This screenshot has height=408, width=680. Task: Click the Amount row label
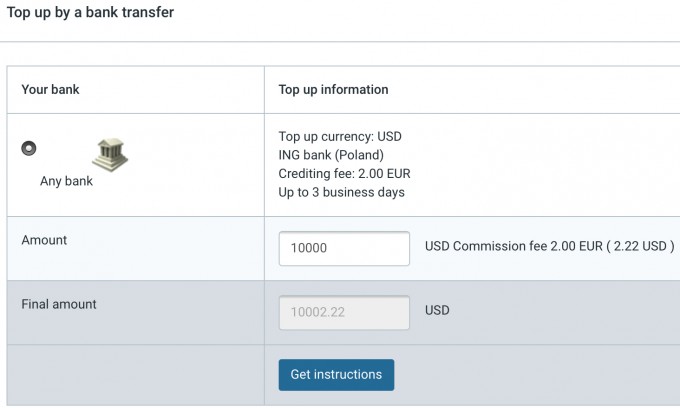44,240
